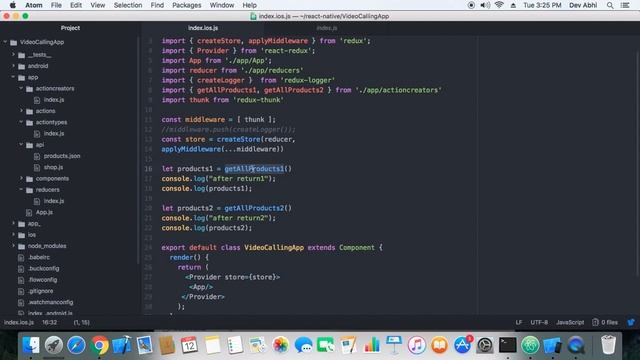Click index.ios.js file name in status bar
640x360 pixels.
tap(19, 322)
